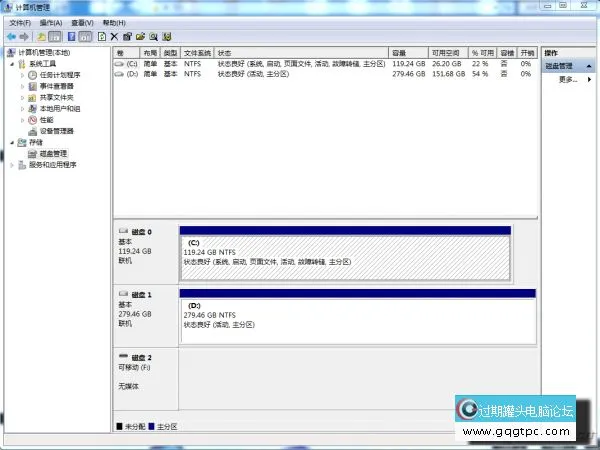Select the (D:) volume row in list

325,74
